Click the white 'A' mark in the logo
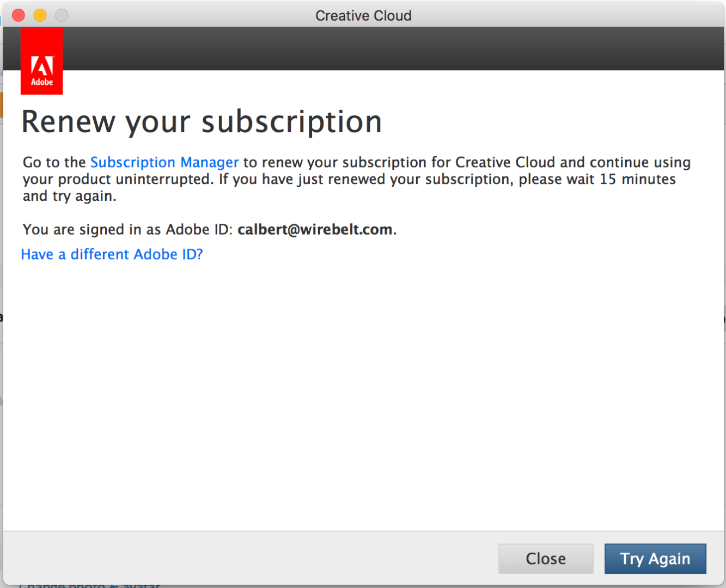This screenshot has height=588, width=726. [x=42, y=66]
